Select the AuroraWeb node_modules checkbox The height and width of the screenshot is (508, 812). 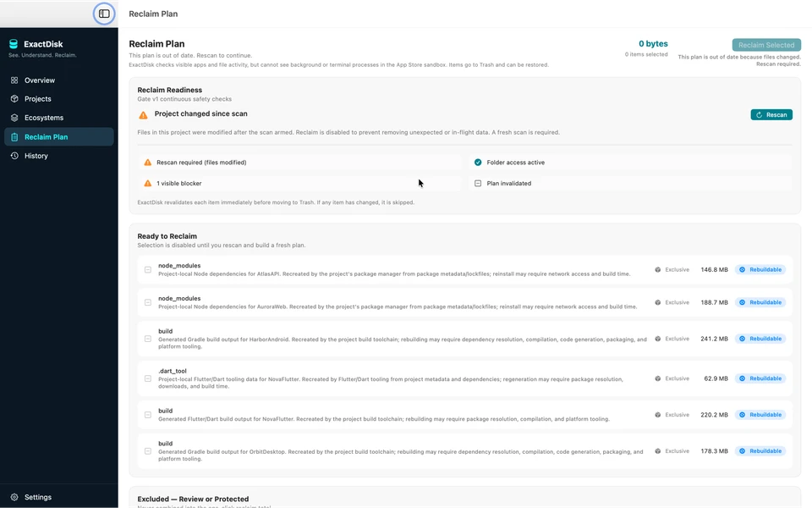[147, 302]
